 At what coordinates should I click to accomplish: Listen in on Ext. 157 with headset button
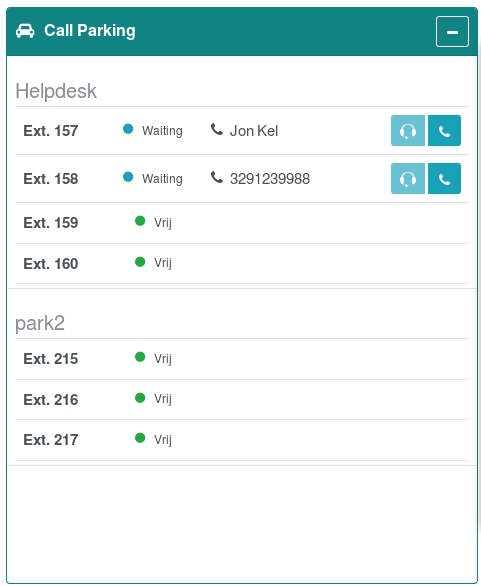(408, 130)
